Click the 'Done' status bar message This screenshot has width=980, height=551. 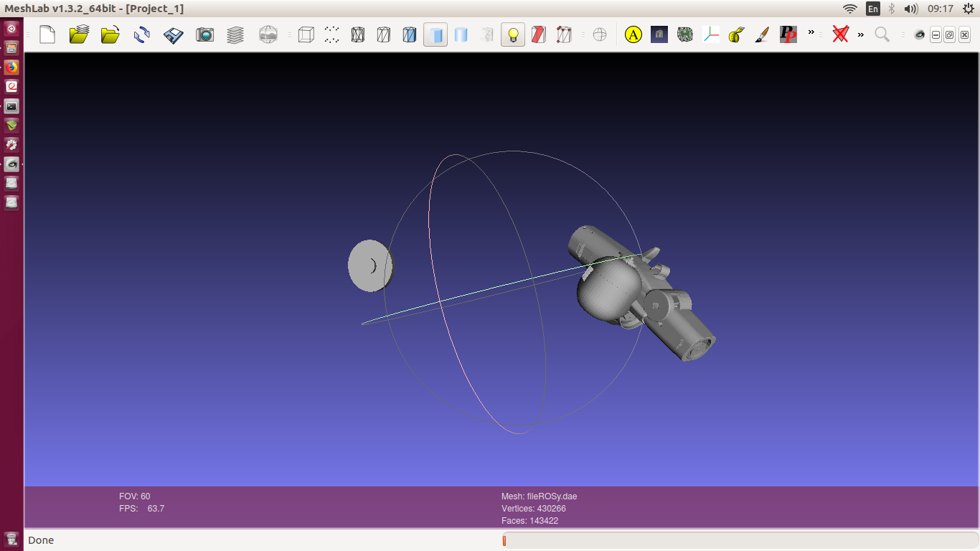41,540
